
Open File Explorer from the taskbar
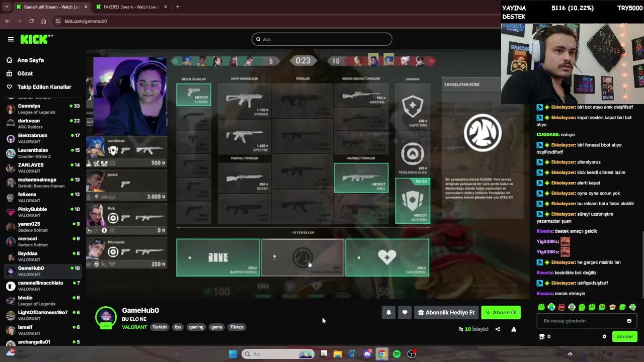coord(338,354)
